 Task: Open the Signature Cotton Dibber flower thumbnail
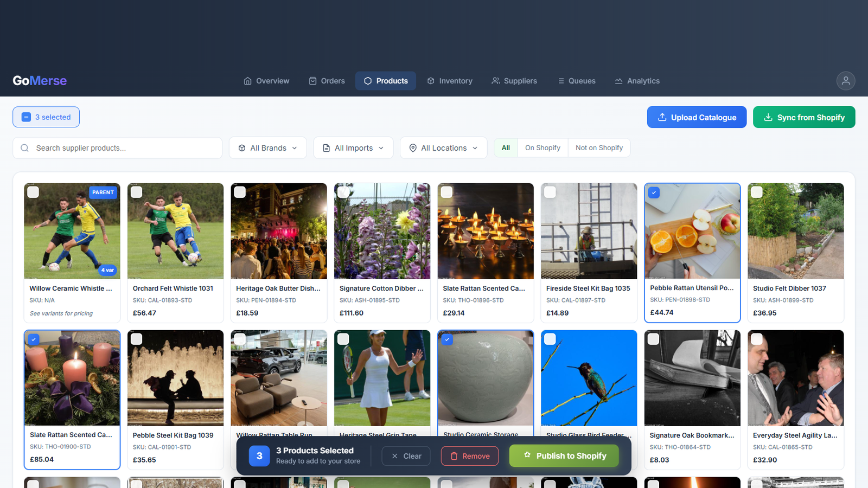pos(382,231)
